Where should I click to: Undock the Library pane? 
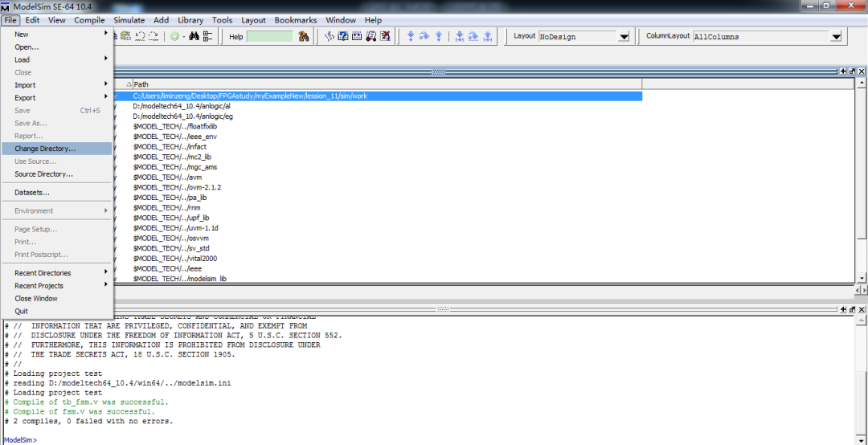pos(852,71)
